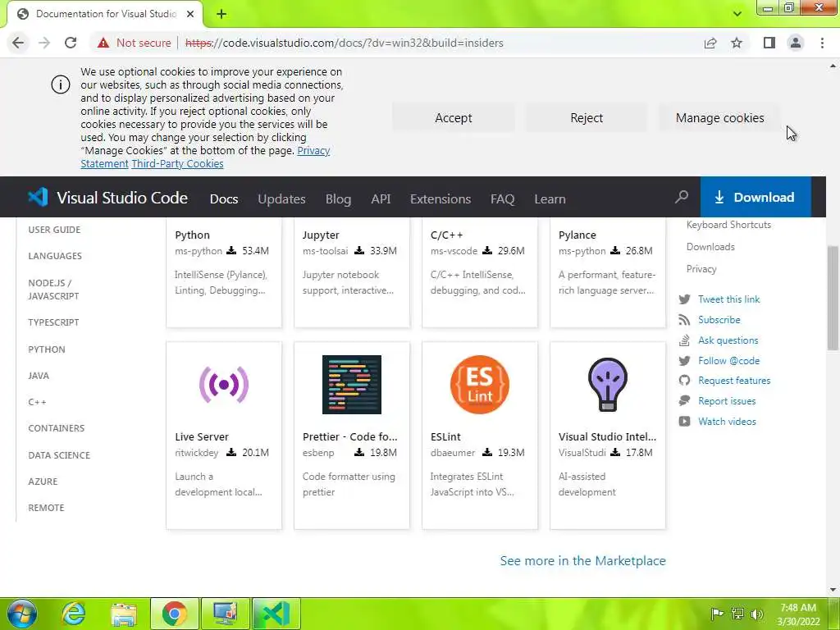The height and width of the screenshot is (630, 840).
Task: Reject optional cookies
Action: click(x=587, y=118)
